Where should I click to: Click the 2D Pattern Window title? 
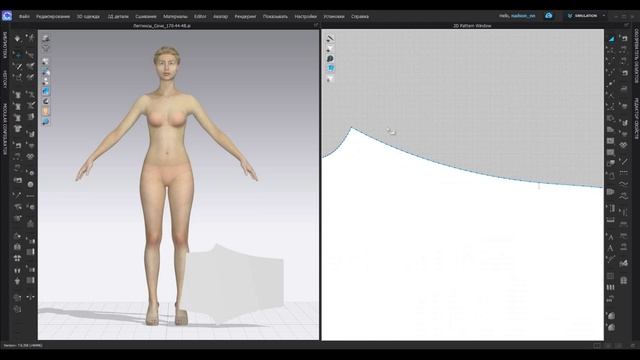click(x=472, y=26)
